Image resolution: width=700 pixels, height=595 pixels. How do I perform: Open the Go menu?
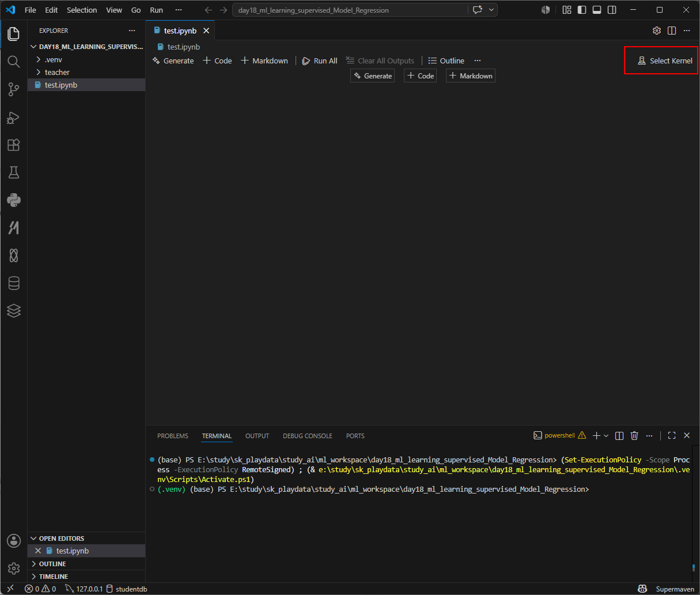pos(136,10)
